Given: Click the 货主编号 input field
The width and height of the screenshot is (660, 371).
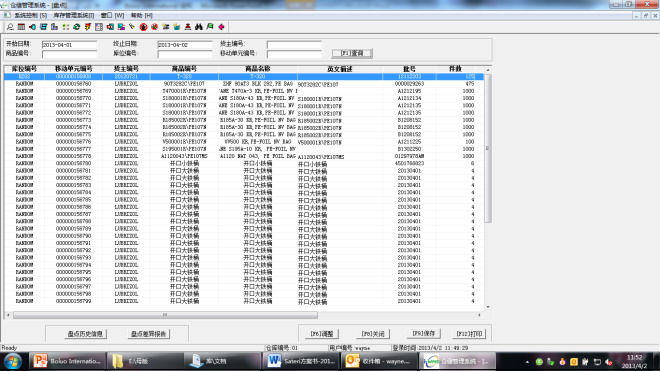Looking at the screenshot, I should tap(294, 44).
